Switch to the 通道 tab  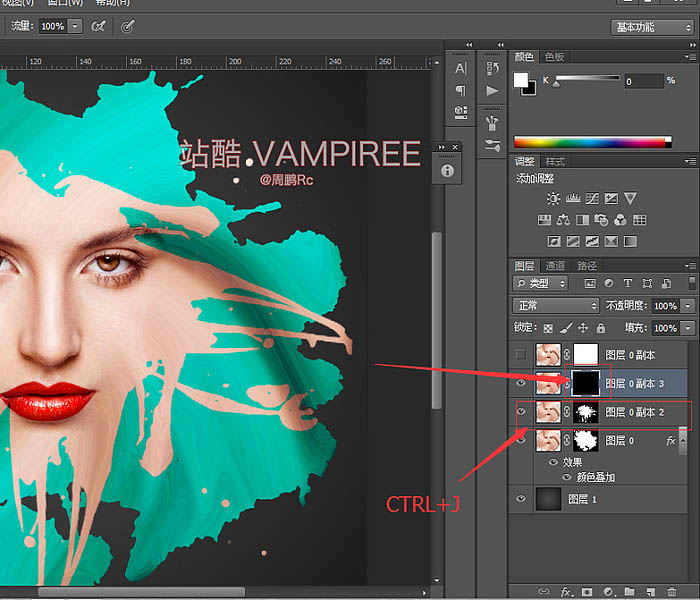[554, 265]
